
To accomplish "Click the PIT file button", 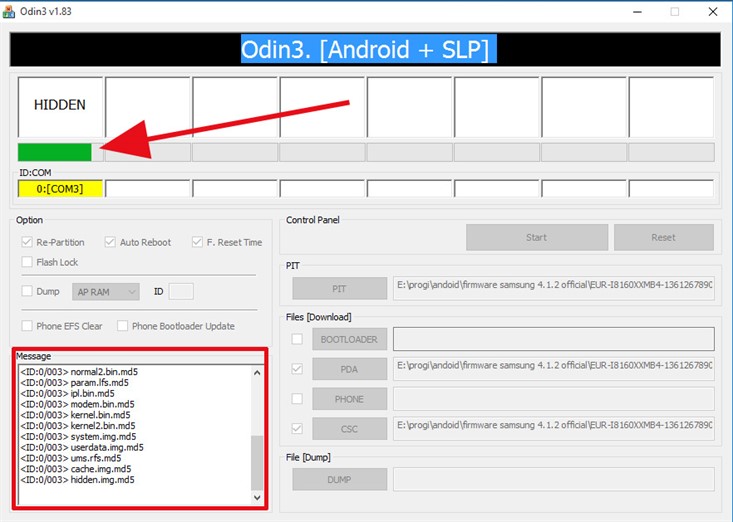I will coord(339,288).
